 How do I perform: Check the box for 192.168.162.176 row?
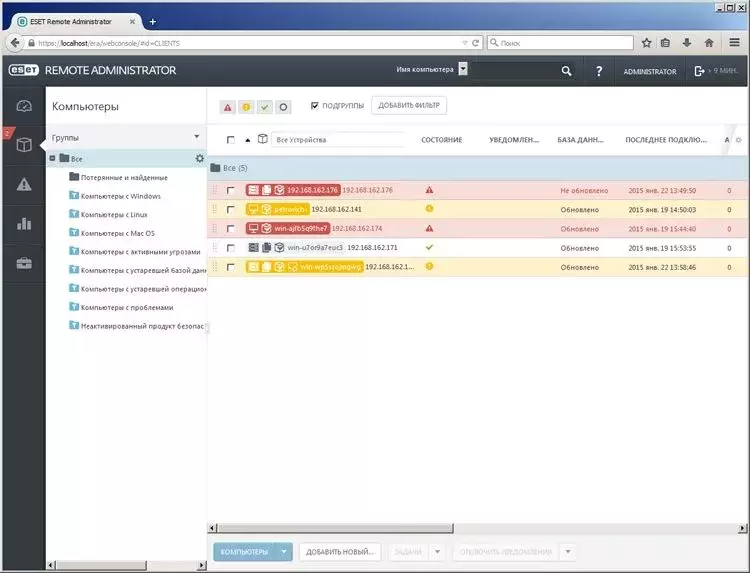coord(231,190)
